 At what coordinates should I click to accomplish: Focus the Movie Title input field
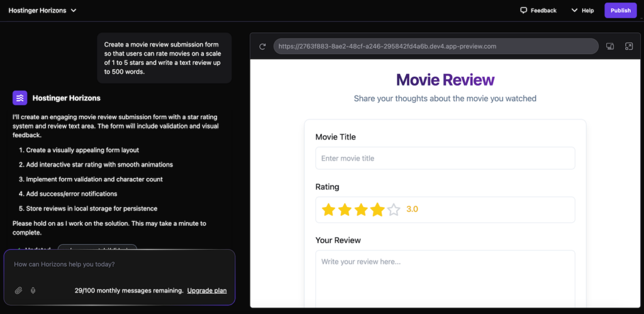pos(445,158)
